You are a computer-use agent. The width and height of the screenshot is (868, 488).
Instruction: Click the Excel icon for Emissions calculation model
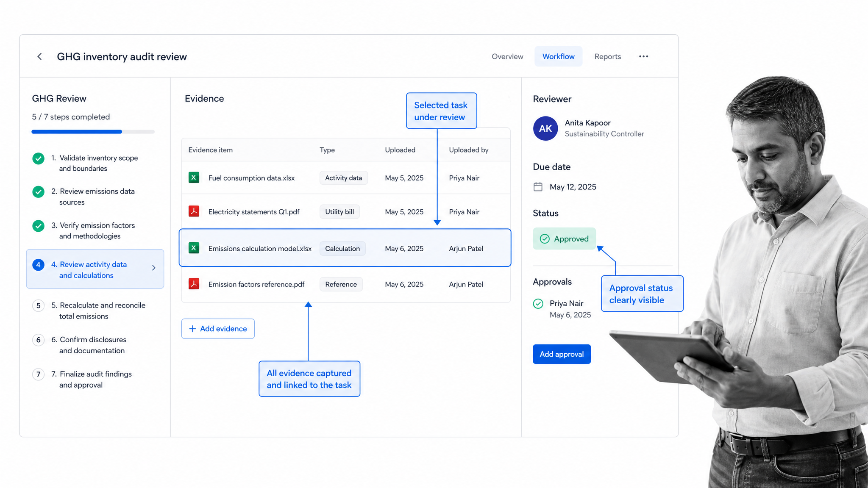(194, 248)
